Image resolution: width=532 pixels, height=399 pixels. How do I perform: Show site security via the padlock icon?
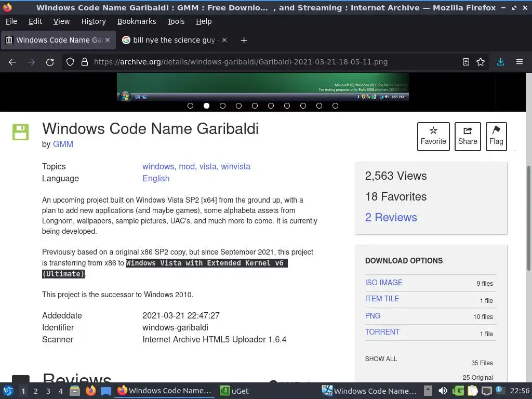pyautogui.click(x=85, y=62)
